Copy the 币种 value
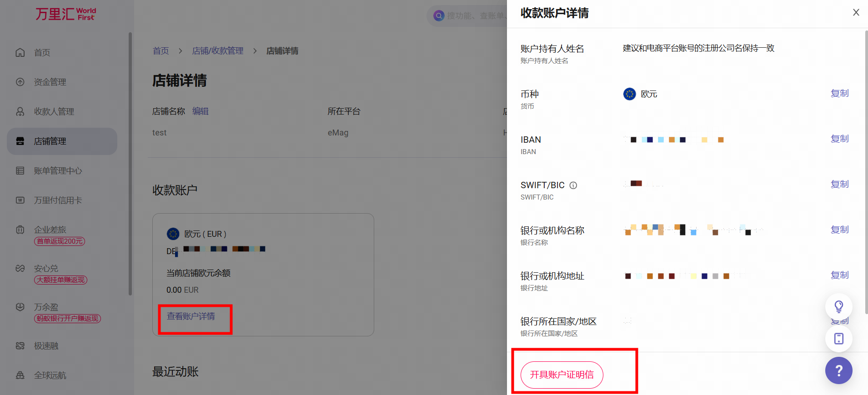The image size is (868, 395). tap(839, 93)
